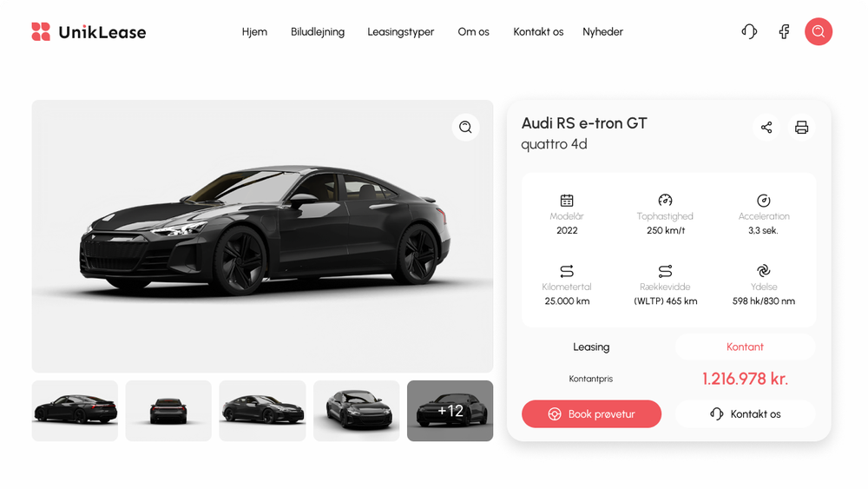868x489 pixels.
Task: Print this car listing
Action: click(801, 128)
